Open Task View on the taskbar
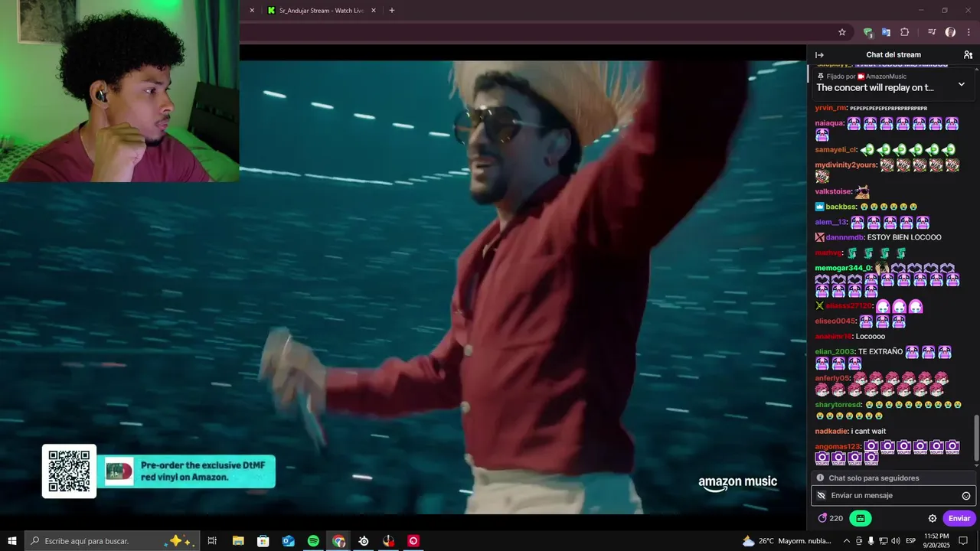The image size is (980, 551). tap(212, 541)
